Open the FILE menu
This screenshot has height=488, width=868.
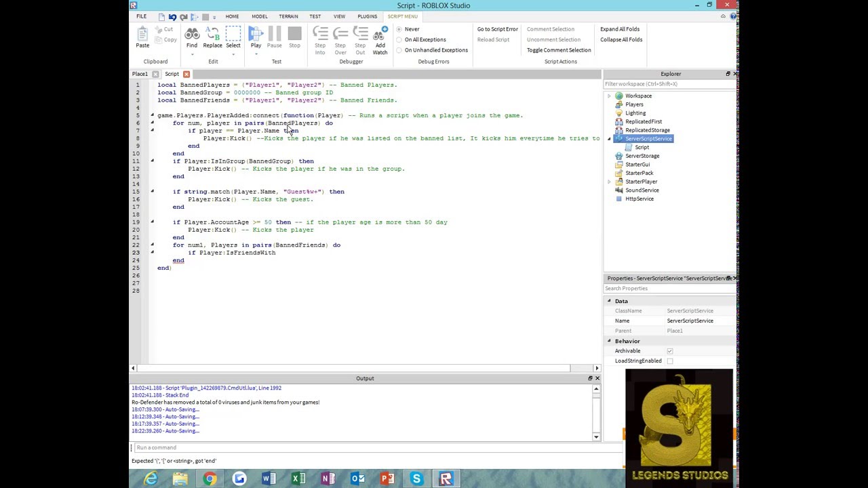(141, 16)
